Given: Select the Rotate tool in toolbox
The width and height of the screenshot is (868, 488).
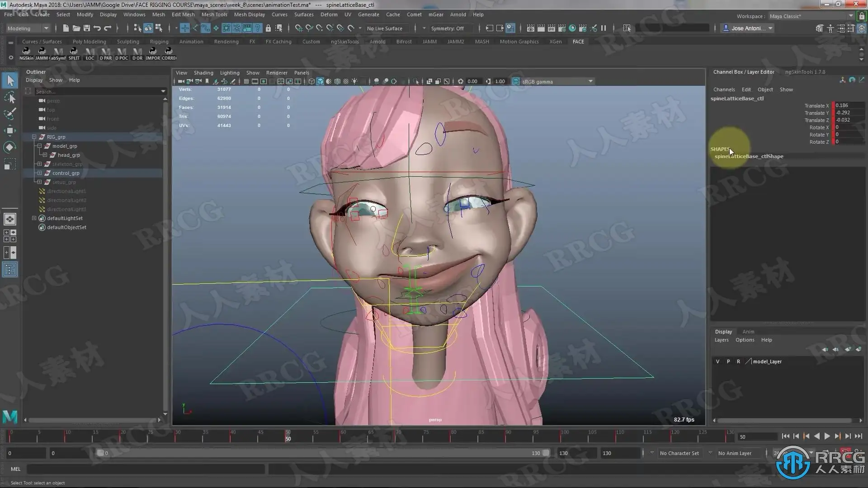Looking at the screenshot, I should click(10, 147).
